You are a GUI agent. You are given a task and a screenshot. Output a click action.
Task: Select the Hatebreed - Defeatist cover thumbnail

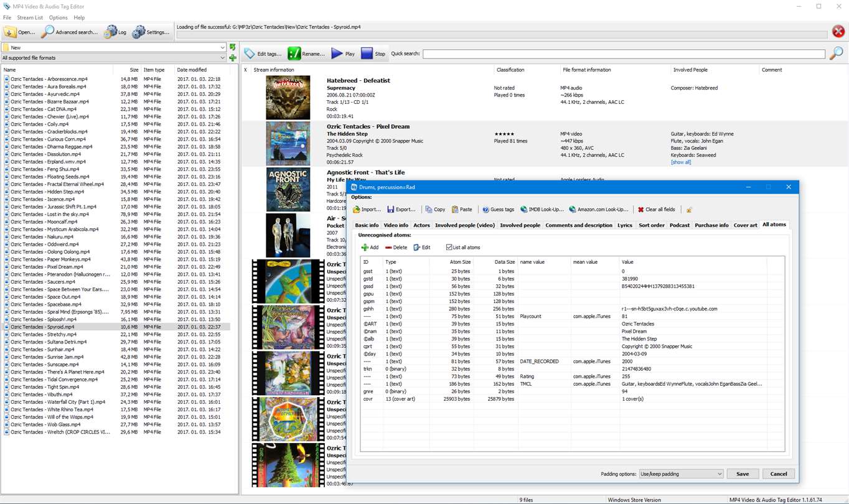click(x=288, y=98)
